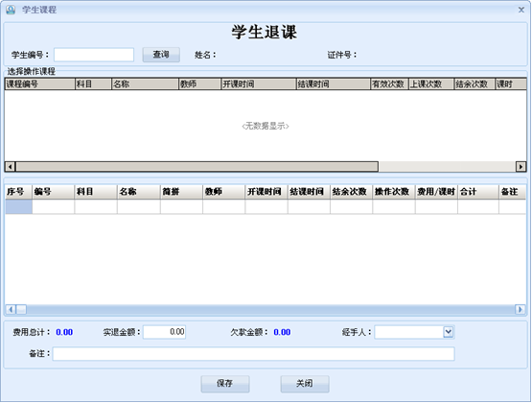Click the right arrow of upper grid scrollbar
This screenshot has height=403, width=532.
coord(520,167)
